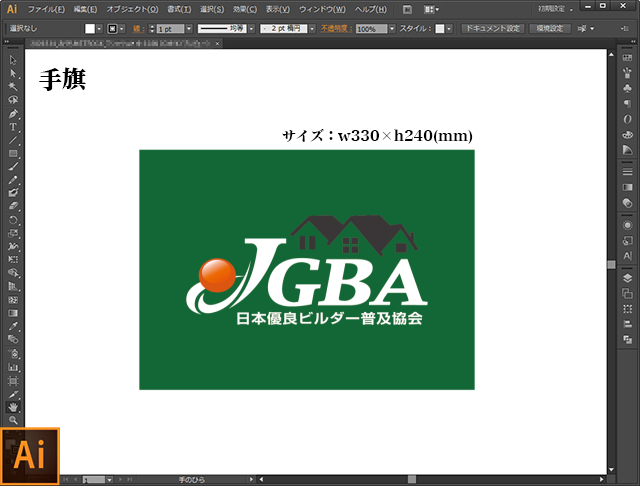Click the stroke color swatch
The width and height of the screenshot is (640, 486).
click(x=112, y=29)
